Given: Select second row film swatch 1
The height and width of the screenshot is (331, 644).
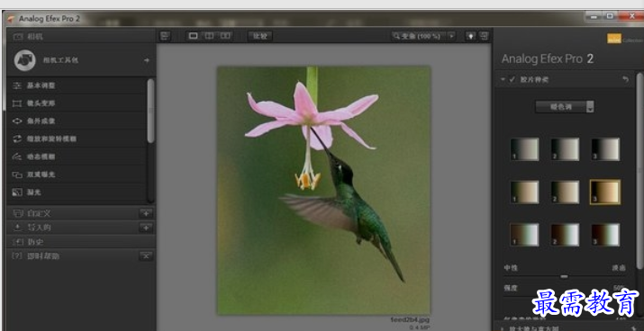Looking at the screenshot, I should click(524, 192).
